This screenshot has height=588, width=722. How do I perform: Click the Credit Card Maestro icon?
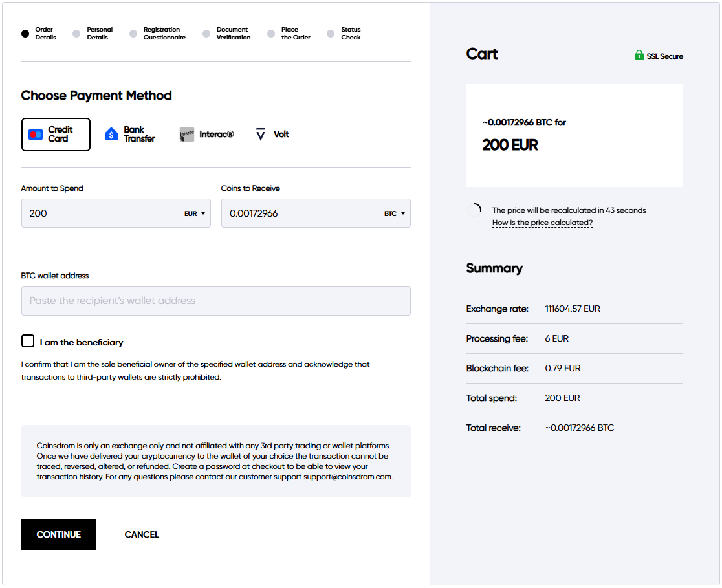pos(36,135)
